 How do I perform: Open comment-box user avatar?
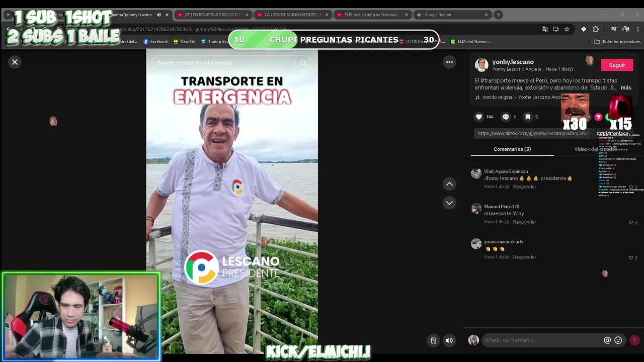[473, 340]
